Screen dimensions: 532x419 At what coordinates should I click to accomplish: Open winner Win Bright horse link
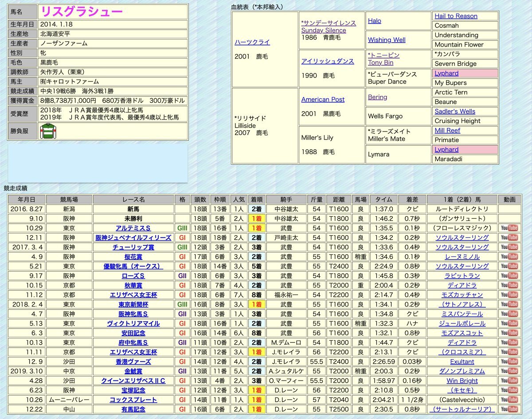click(462, 381)
